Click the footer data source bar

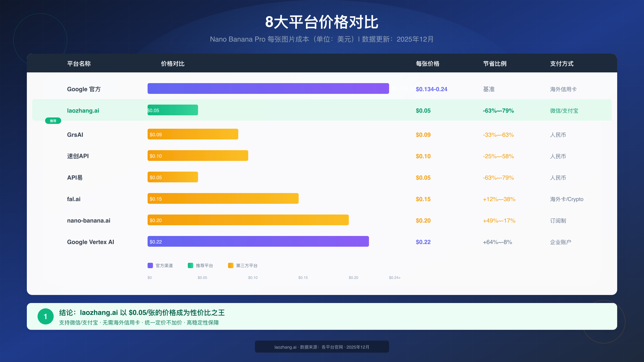point(322,346)
